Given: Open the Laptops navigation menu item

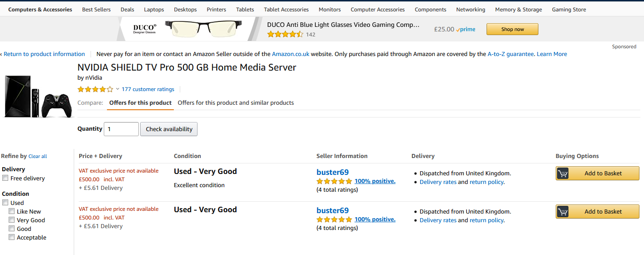Looking at the screenshot, I should (x=154, y=10).
